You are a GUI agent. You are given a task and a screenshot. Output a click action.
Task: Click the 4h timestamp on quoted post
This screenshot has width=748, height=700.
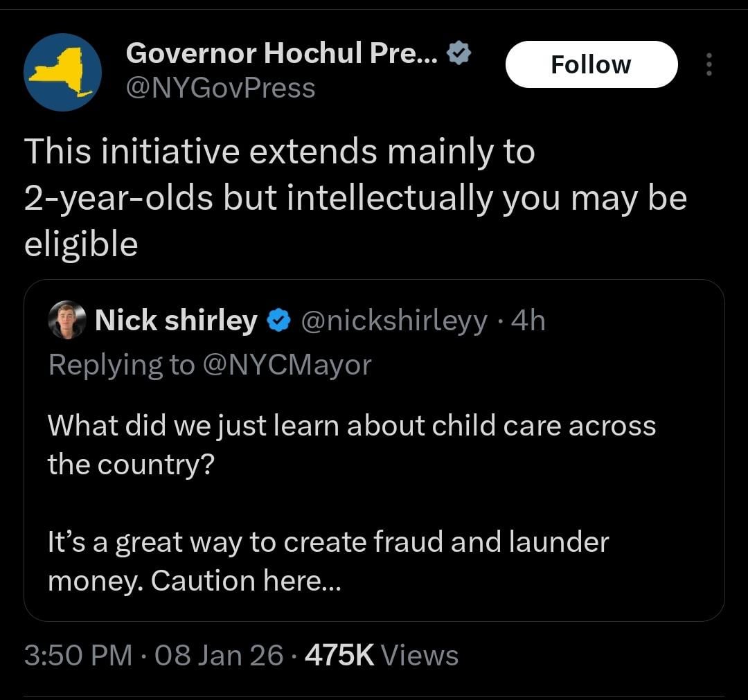[527, 321]
